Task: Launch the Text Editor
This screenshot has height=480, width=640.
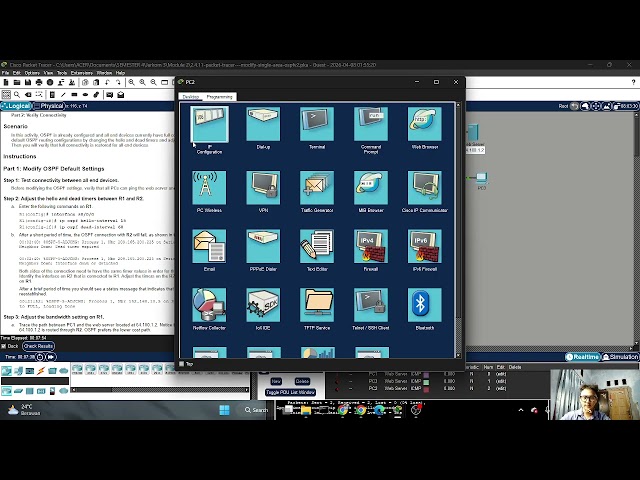Action: [317, 246]
